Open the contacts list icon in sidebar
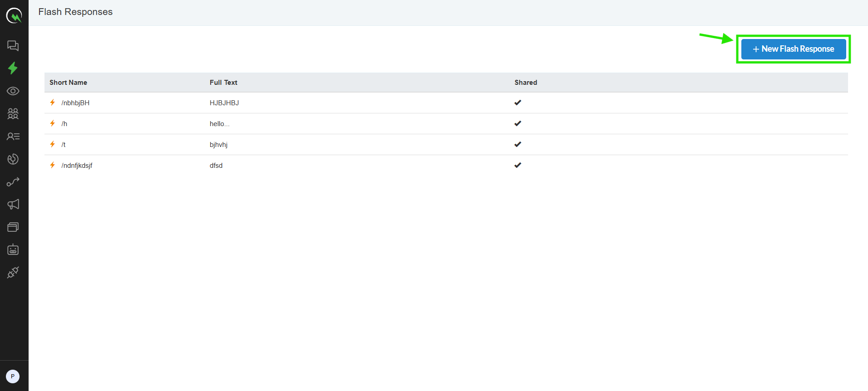 pos(13,137)
